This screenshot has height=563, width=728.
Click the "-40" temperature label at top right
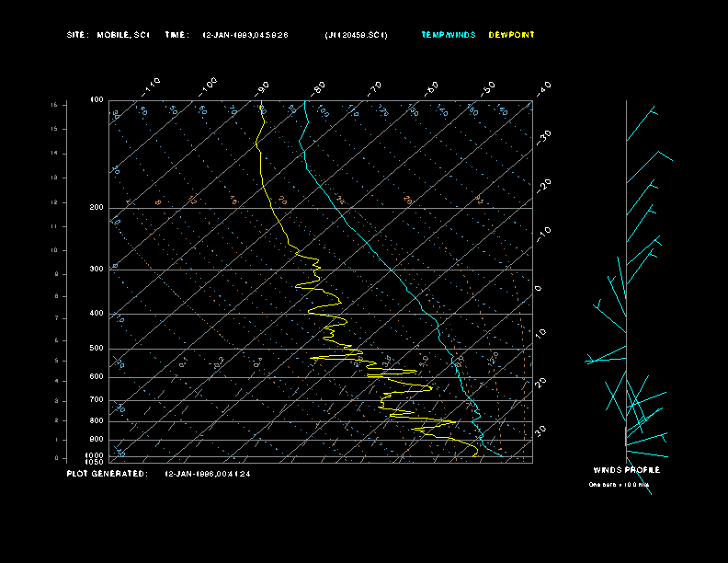click(543, 88)
